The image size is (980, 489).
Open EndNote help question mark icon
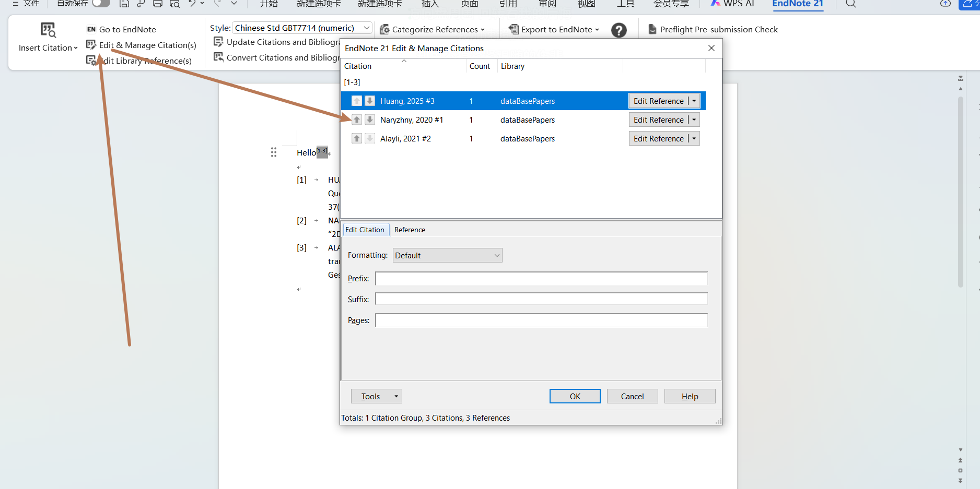point(619,30)
